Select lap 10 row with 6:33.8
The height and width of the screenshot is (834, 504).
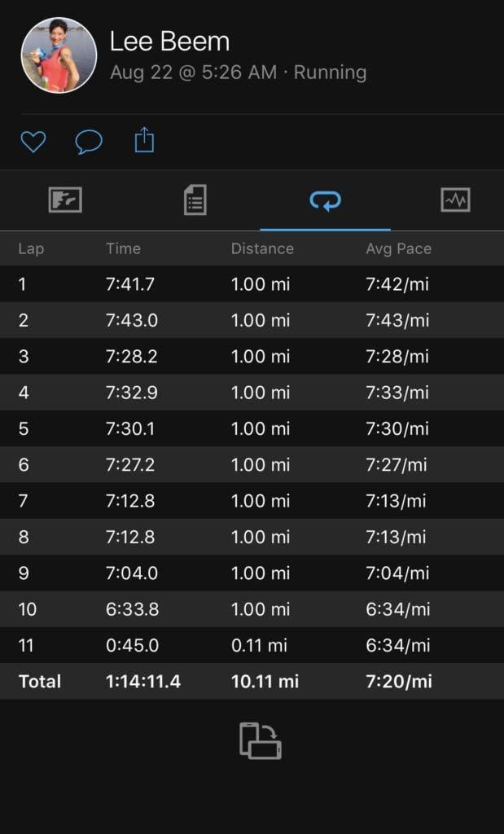tap(252, 609)
